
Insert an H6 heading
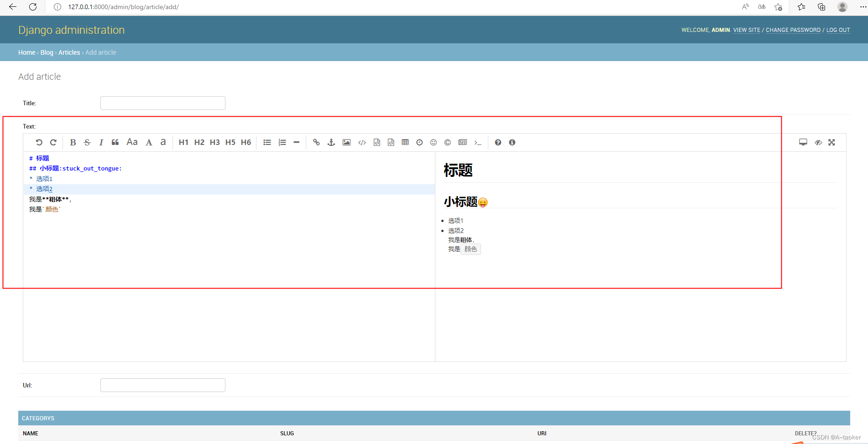coord(246,142)
